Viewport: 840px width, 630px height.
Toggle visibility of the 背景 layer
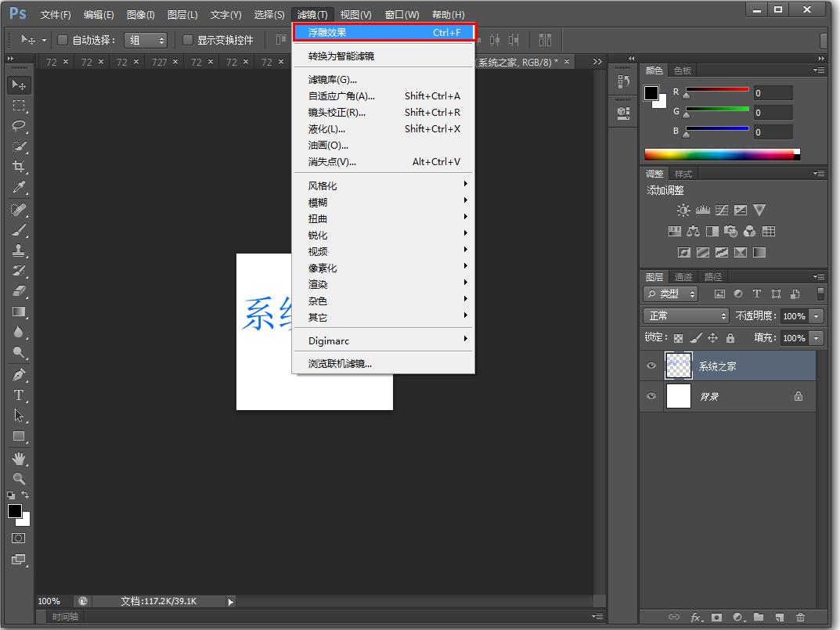point(651,397)
